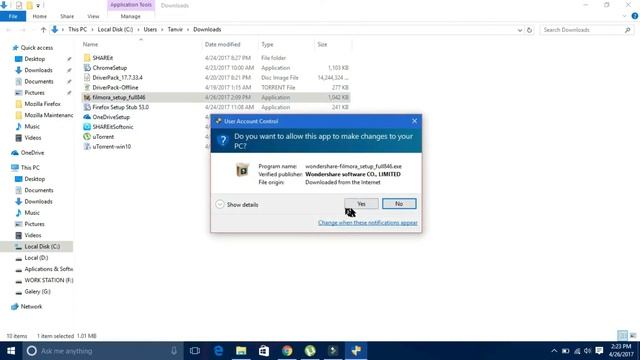Open Action Center notifications icon
Screen dimensions: 640x360
599,351
